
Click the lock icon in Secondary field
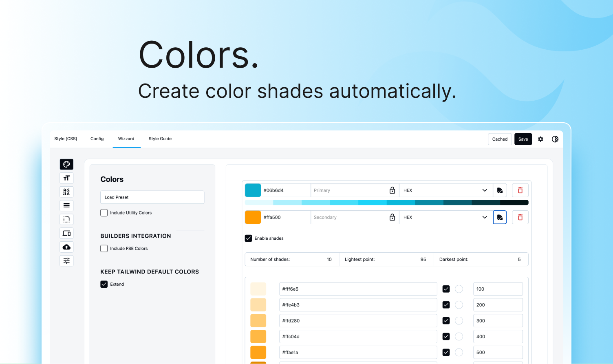click(392, 217)
